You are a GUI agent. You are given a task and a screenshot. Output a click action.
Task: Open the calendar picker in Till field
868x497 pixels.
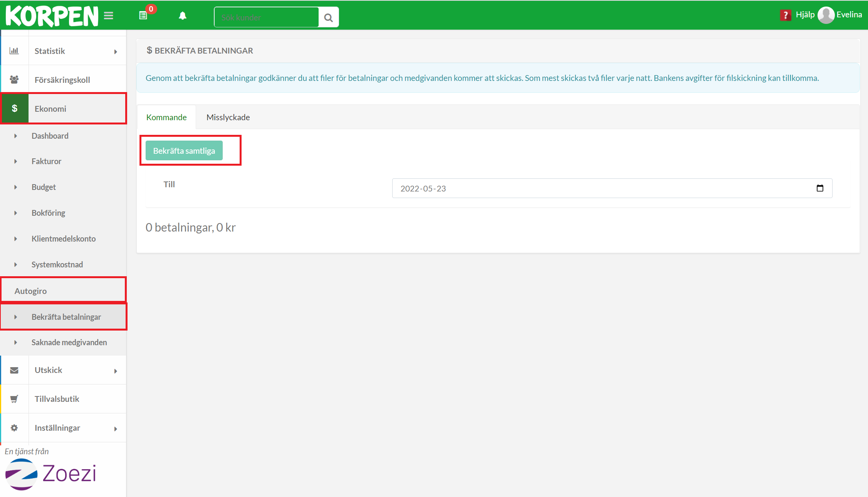(x=820, y=188)
